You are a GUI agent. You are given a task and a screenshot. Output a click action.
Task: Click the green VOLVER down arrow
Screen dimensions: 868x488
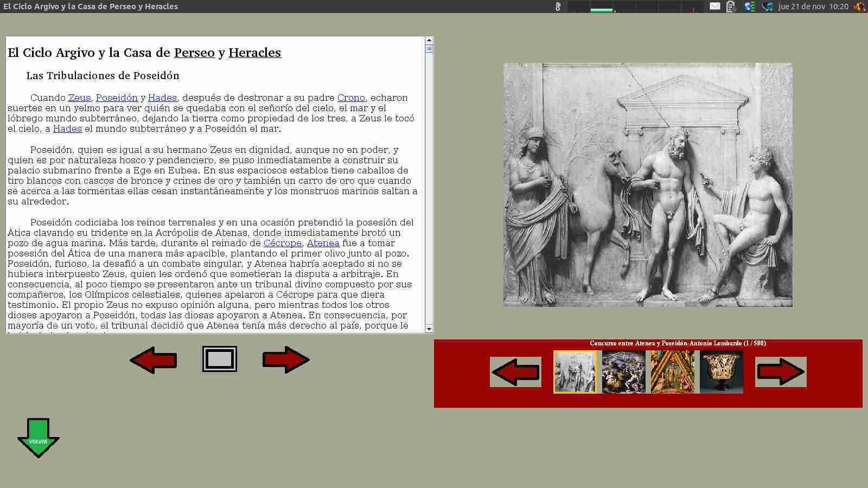tap(39, 438)
